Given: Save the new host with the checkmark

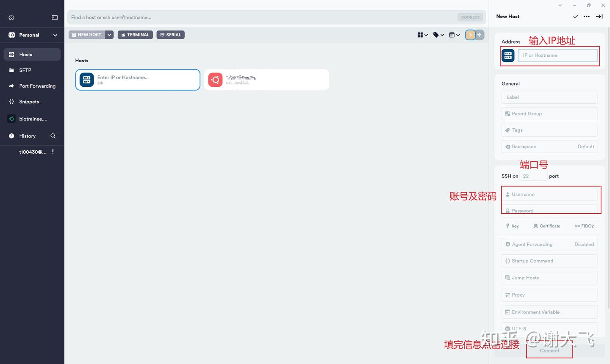Looking at the screenshot, I should coord(576,17).
